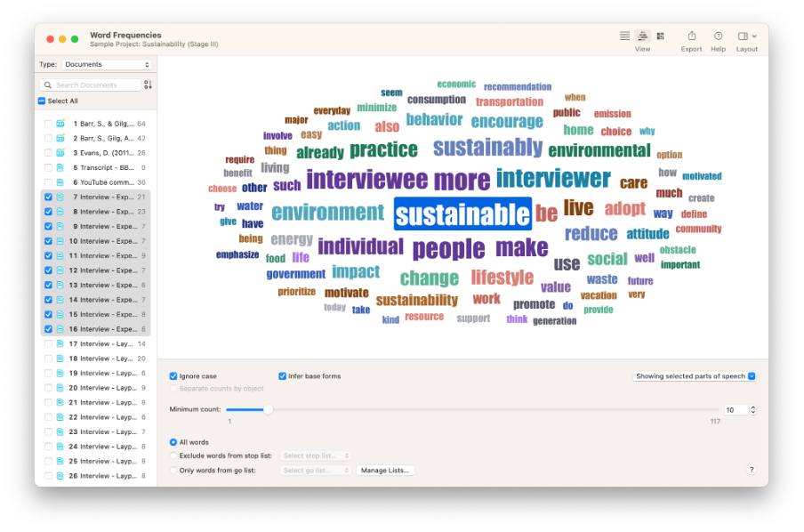Screen dimensions: 804x532
Task: Click the PDF icon of document 1
Action: coord(60,124)
